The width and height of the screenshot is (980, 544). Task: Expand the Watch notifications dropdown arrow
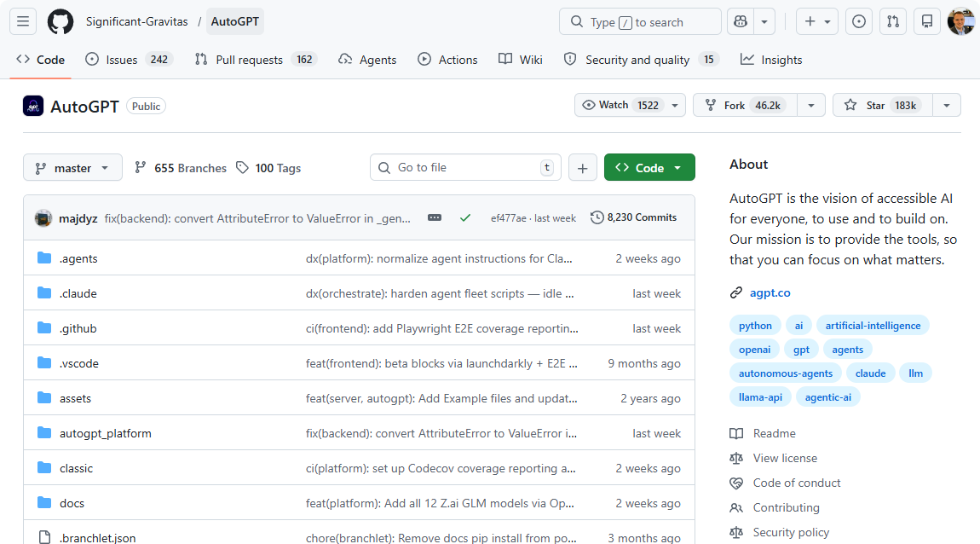(675, 105)
